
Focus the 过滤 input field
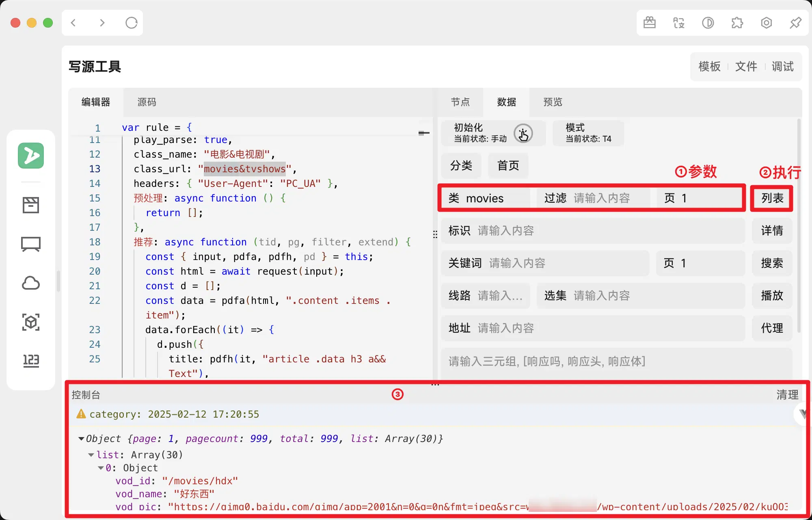pos(593,198)
